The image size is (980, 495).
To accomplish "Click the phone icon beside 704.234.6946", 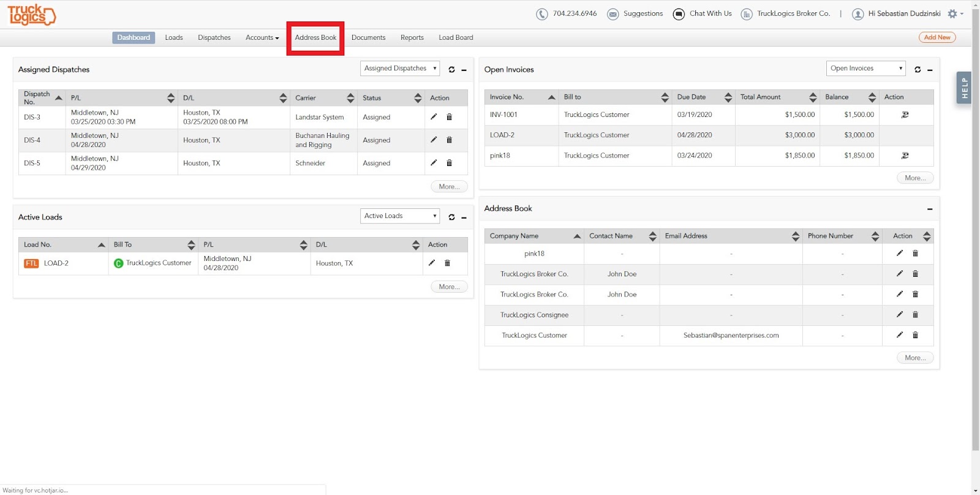I will click(542, 14).
